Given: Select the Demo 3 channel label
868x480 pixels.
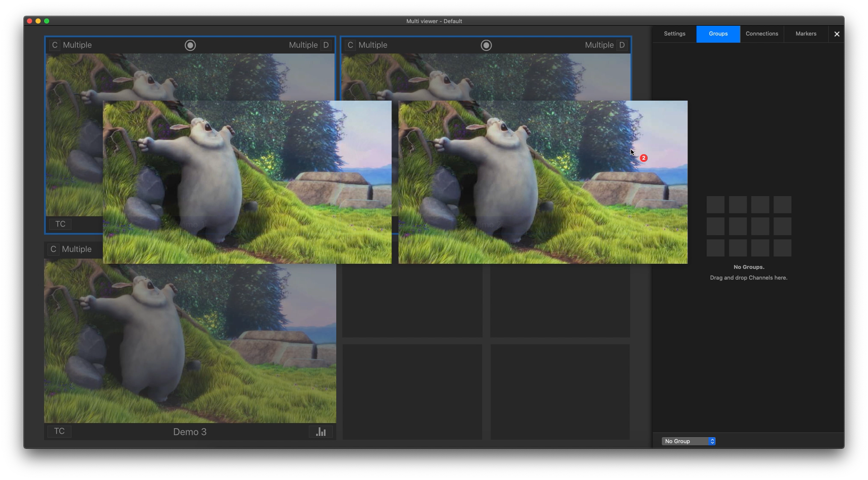Looking at the screenshot, I should click(x=190, y=432).
